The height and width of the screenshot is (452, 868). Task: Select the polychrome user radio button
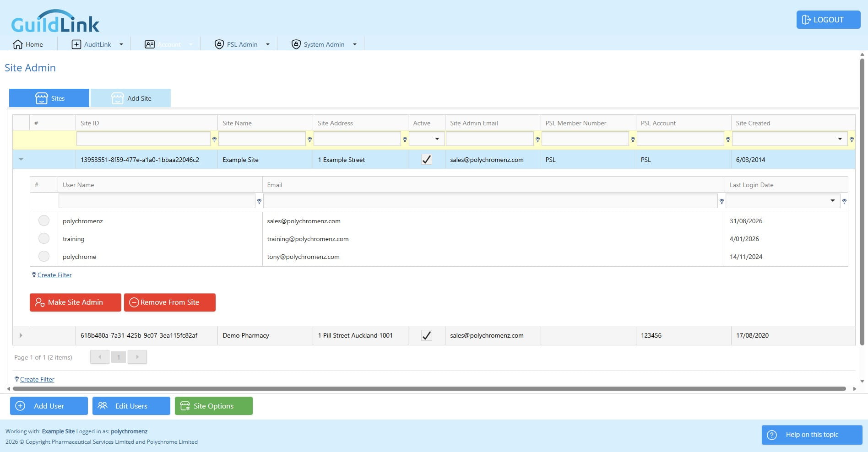(44, 256)
